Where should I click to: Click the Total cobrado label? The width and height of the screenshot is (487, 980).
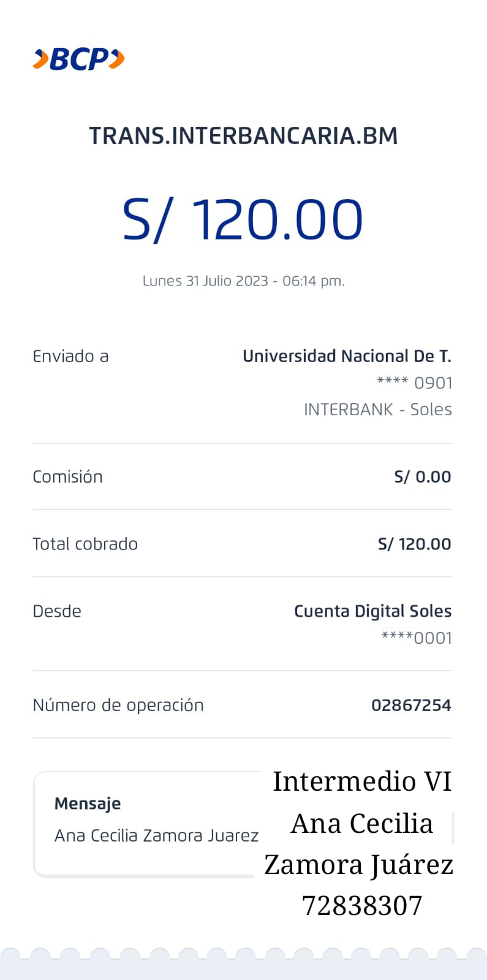pos(85,544)
